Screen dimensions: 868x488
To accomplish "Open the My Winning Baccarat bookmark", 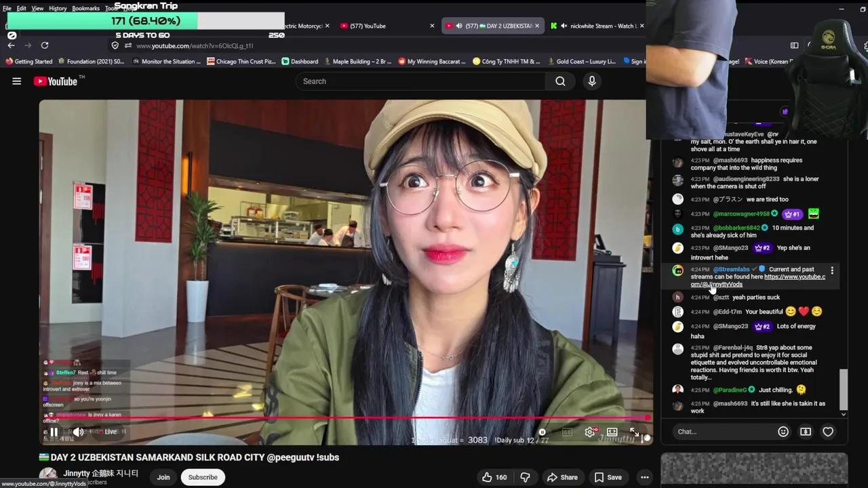I will [x=431, y=62].
